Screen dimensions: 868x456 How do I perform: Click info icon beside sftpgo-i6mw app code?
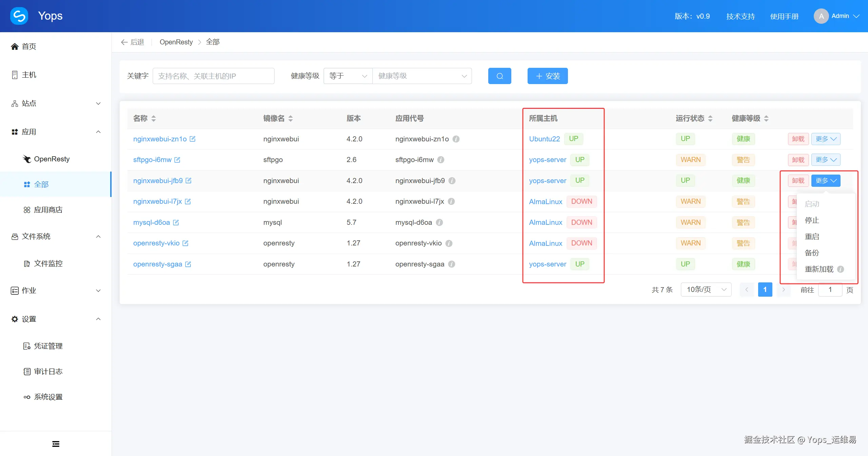coord(441,160)
